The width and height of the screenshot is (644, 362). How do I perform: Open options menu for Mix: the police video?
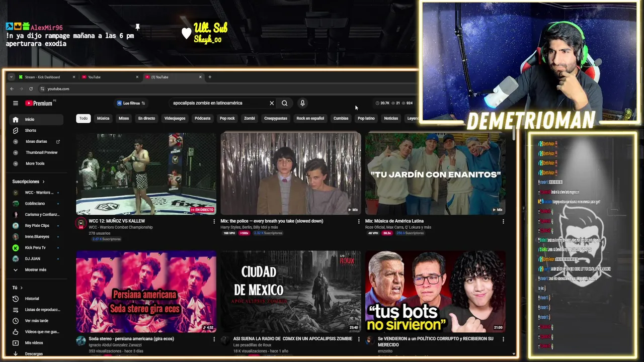[x=359, y=221]
